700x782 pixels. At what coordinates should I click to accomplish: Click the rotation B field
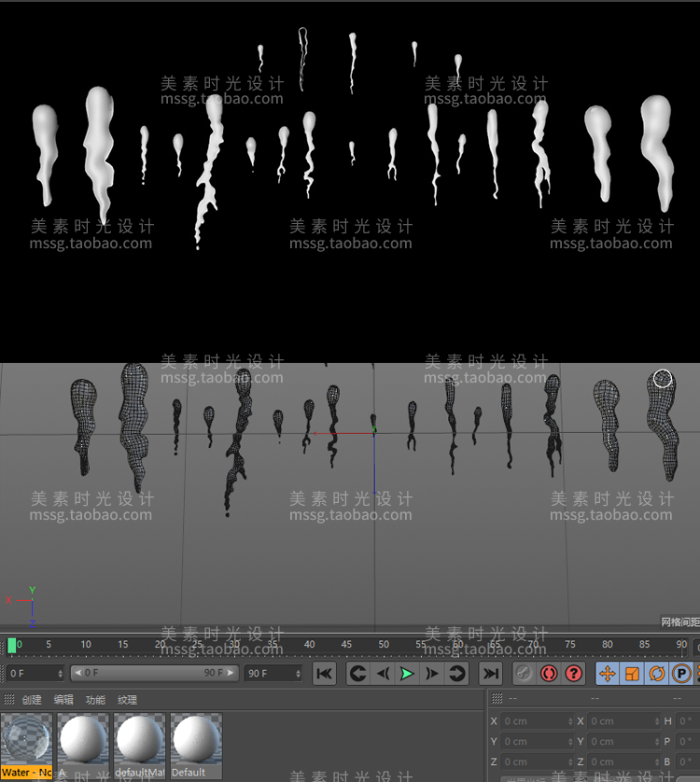pos(688,762)
